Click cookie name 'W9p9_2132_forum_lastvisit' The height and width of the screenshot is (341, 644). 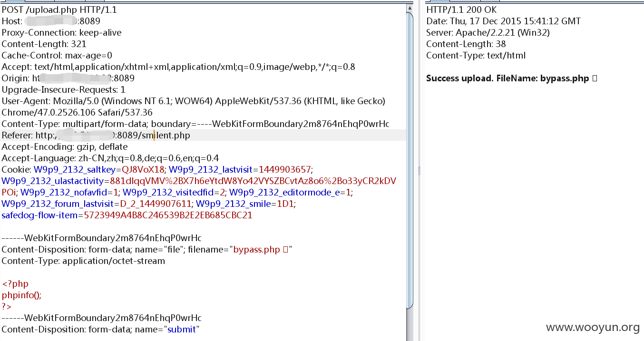point(58,204)
